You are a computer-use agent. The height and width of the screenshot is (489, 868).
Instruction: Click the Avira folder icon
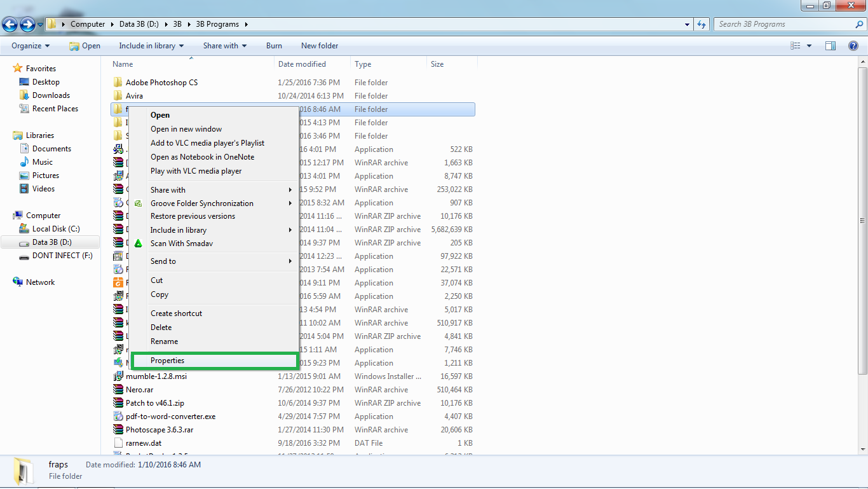[118, 96]
